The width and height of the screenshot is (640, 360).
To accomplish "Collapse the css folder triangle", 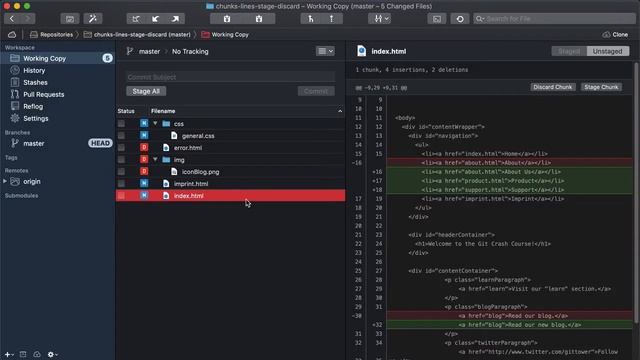I will click(155, 123).
